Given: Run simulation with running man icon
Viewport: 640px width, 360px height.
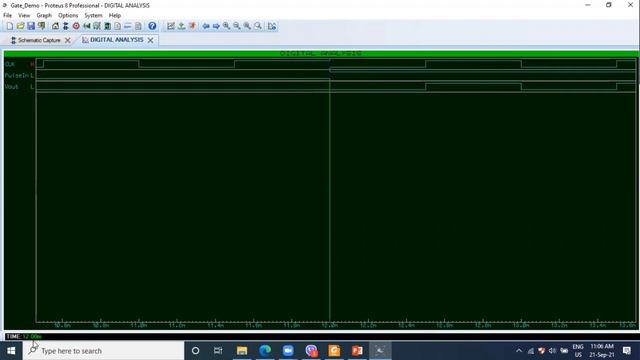Looking at the screenshot, I should [x=192, y=26].
